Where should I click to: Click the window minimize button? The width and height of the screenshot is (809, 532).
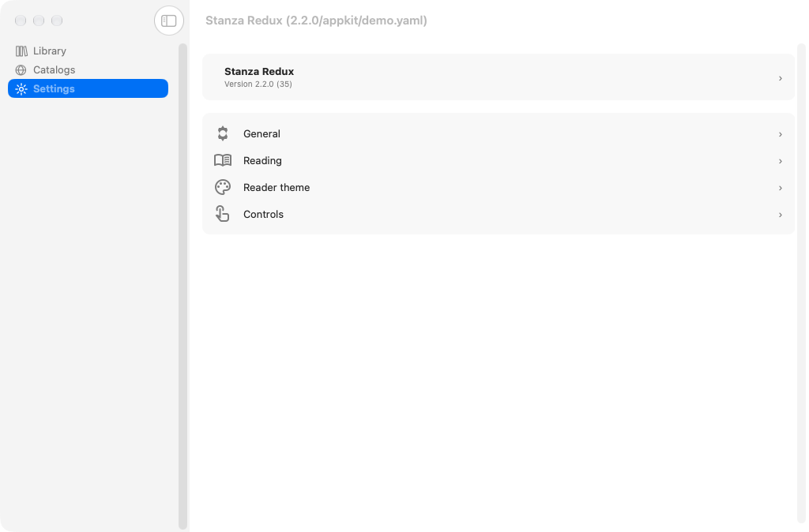pyautogui.click(x=39, y=21)
